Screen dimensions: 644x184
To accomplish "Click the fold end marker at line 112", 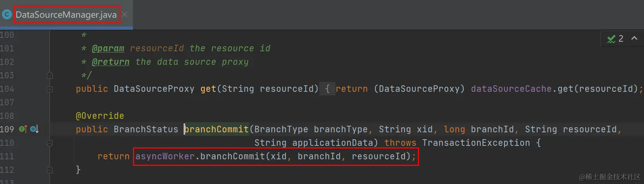I will pyautogui.click(x=50, y=170).
